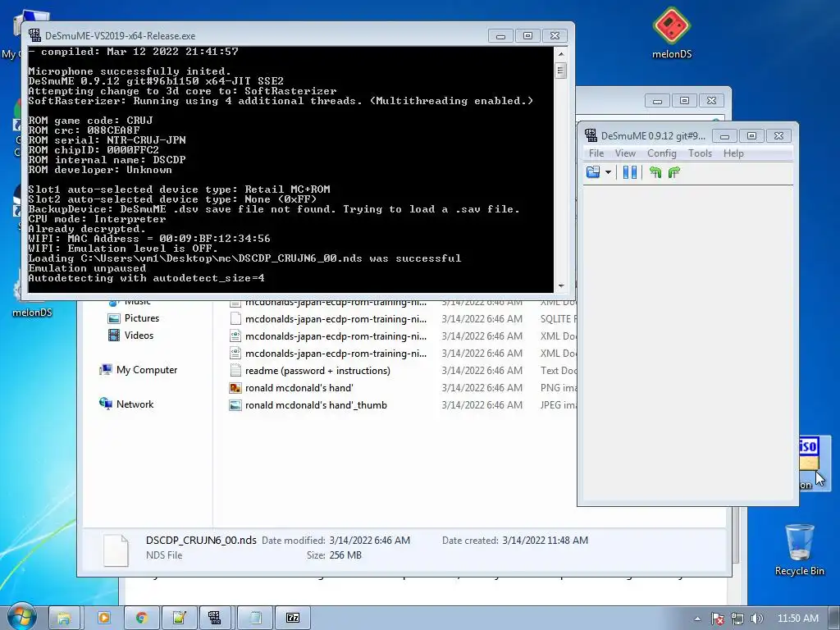Click the DeSmuME emulator display area
Viewport: 840px width, 630px height.
[x=688, y=343]
